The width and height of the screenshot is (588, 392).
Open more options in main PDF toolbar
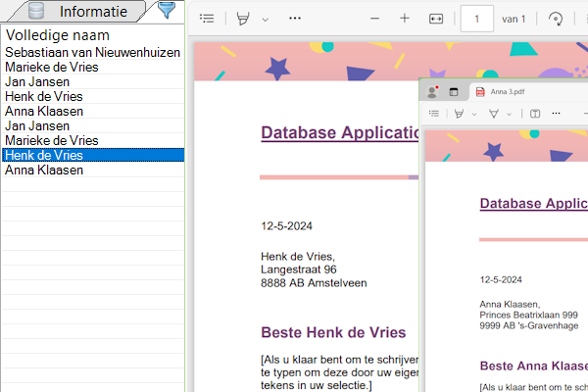click(x=295, y=19)
